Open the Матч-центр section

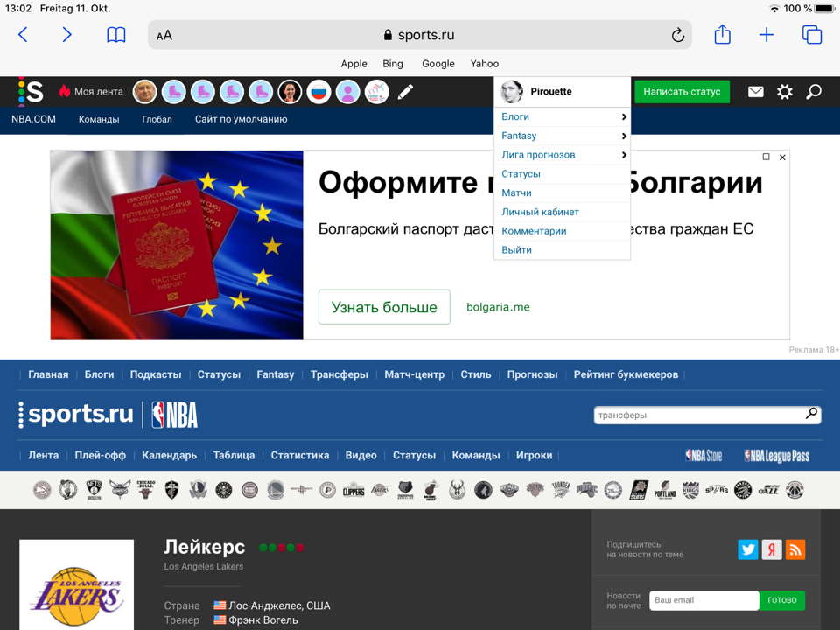click(x=414, y=374)
